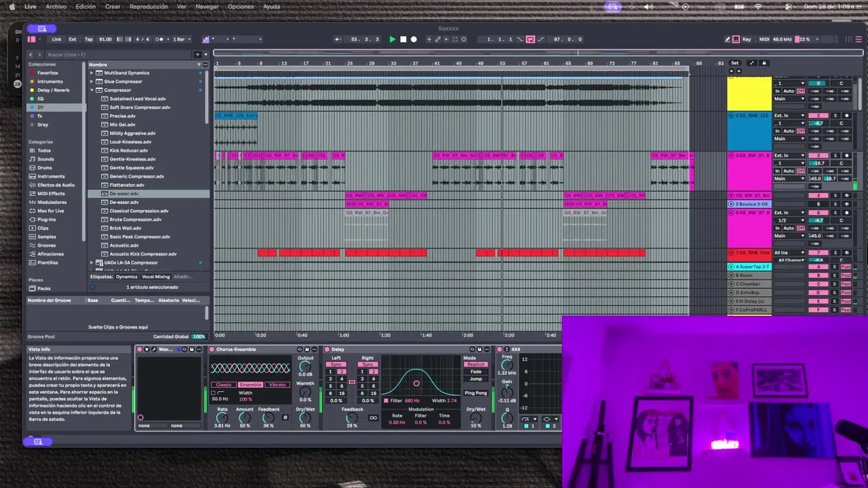Click the Chorus-Ensemble phase invert ø icon
The image size is (868, 488).
coord(285,418)
